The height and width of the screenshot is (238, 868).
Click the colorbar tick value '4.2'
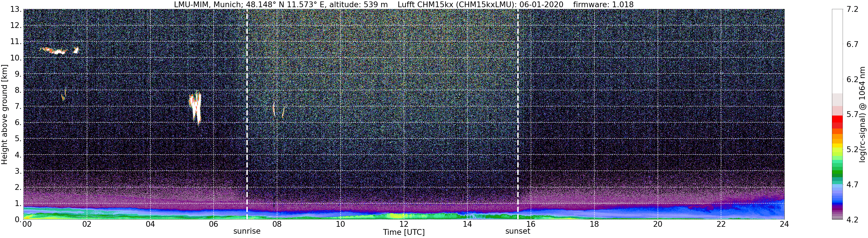pyautogui.click(x=852, y=220)
